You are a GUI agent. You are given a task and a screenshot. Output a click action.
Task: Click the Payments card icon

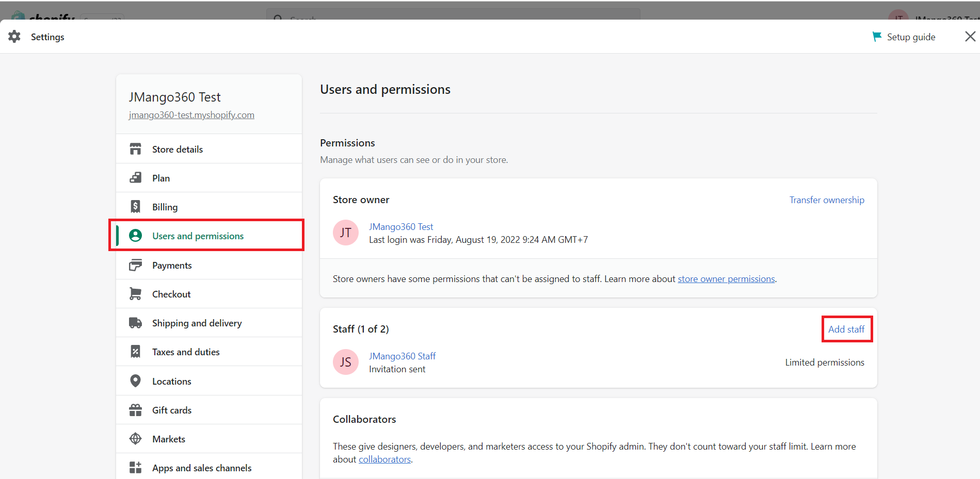(x=135, y=265)
